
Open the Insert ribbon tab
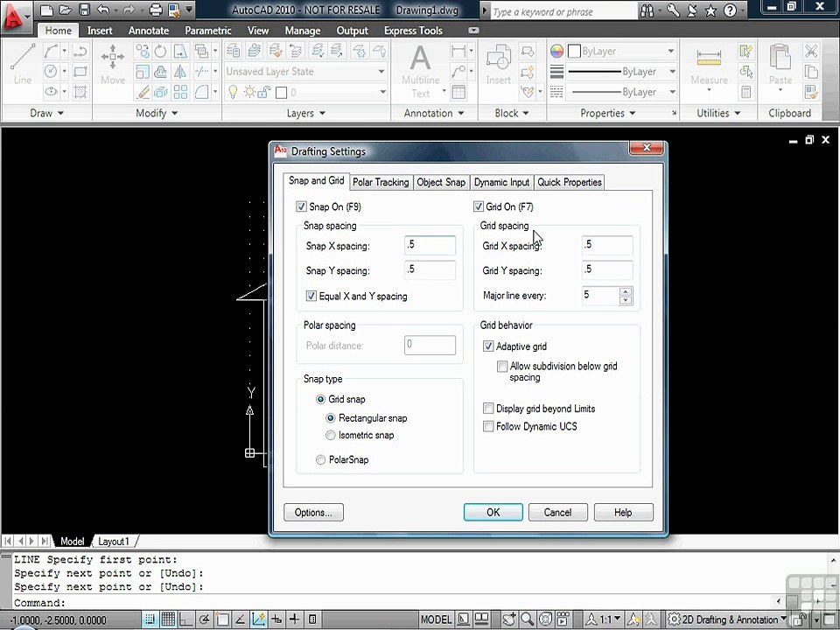tap(100, 31)
